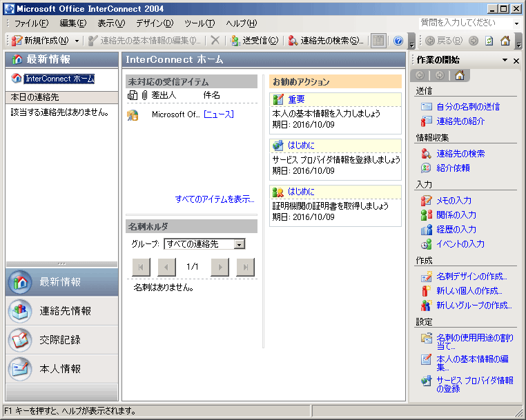Click the task pane home icon
526x420 pixels.
click(460, 75)
